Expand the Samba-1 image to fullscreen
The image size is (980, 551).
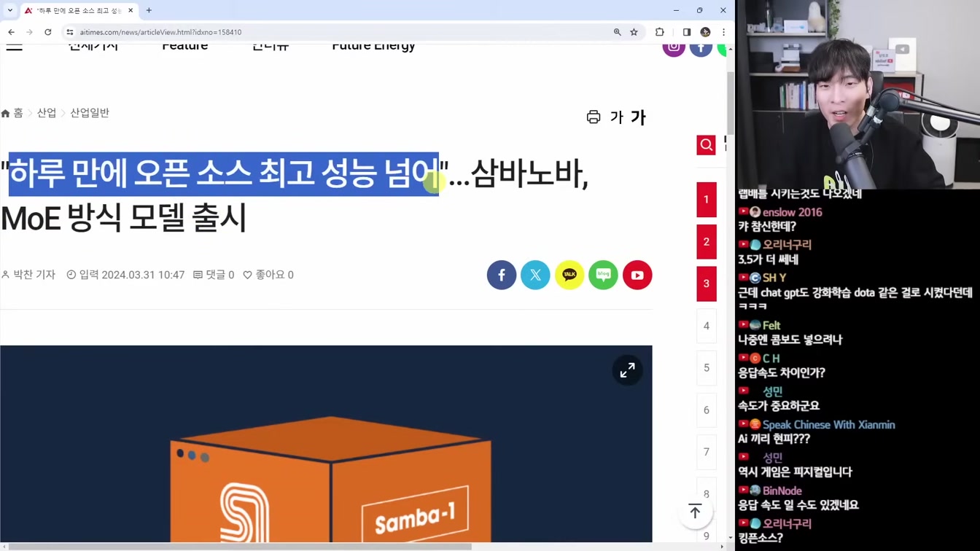(x=627, y=371)
